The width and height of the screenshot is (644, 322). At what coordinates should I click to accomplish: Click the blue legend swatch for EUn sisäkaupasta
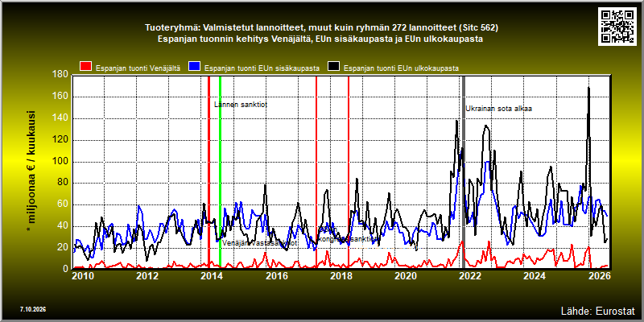point(194,68)
